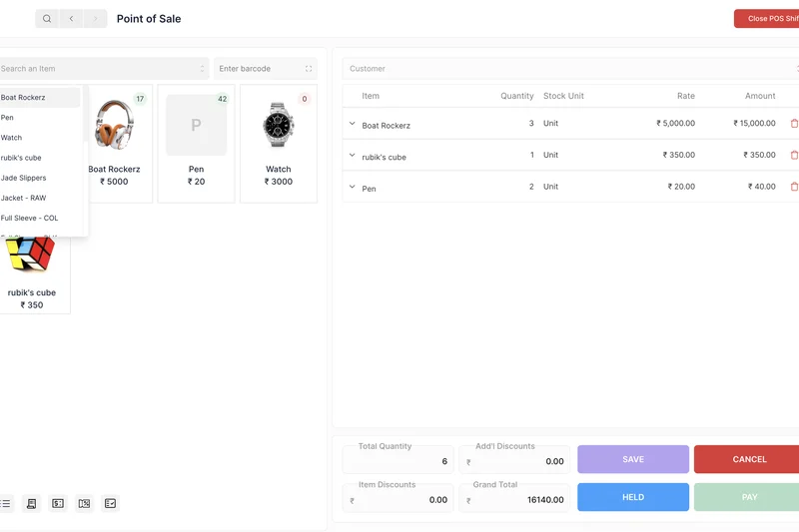Remove rubik's cube row via trash icon
799x532 pixels.
pyautogui.click(x=794, y=156)
